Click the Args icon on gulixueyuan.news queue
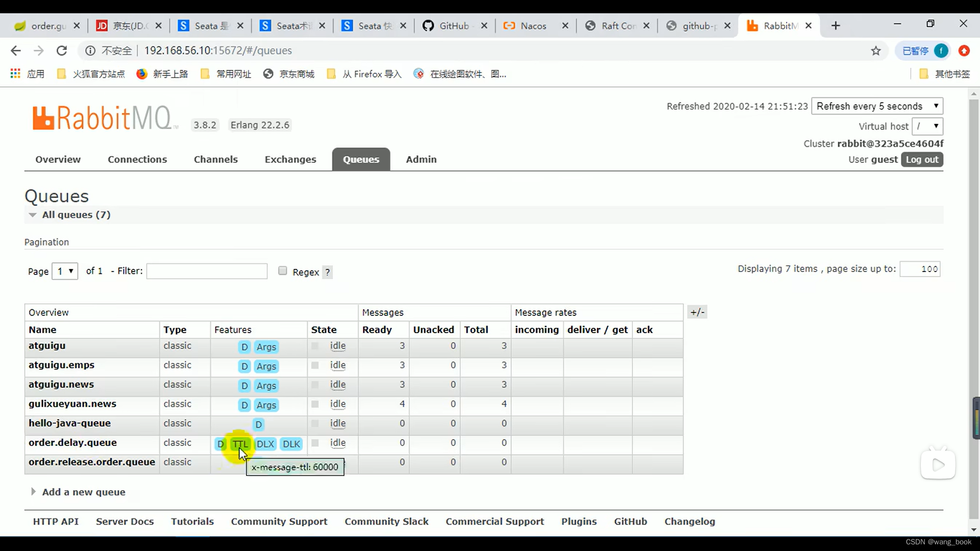980x551 pixels. coord(266,405)
